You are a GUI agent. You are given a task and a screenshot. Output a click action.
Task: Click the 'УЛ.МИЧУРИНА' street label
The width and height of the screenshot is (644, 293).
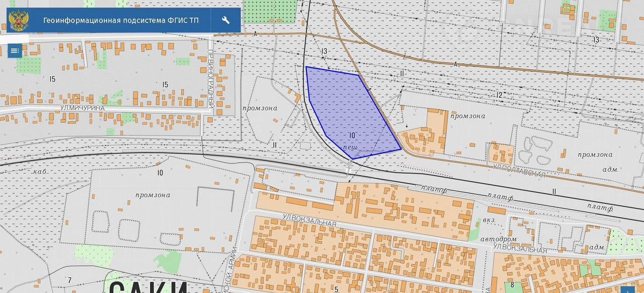[x=83, y=108]
